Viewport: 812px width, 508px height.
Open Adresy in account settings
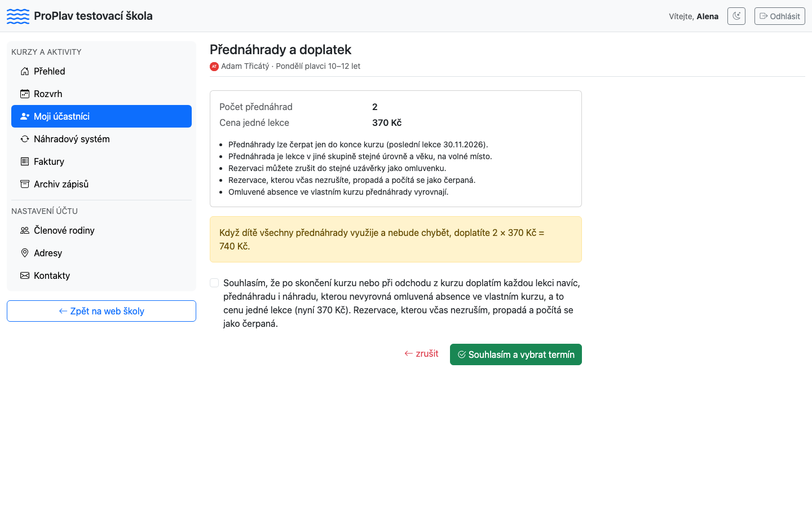101,253
